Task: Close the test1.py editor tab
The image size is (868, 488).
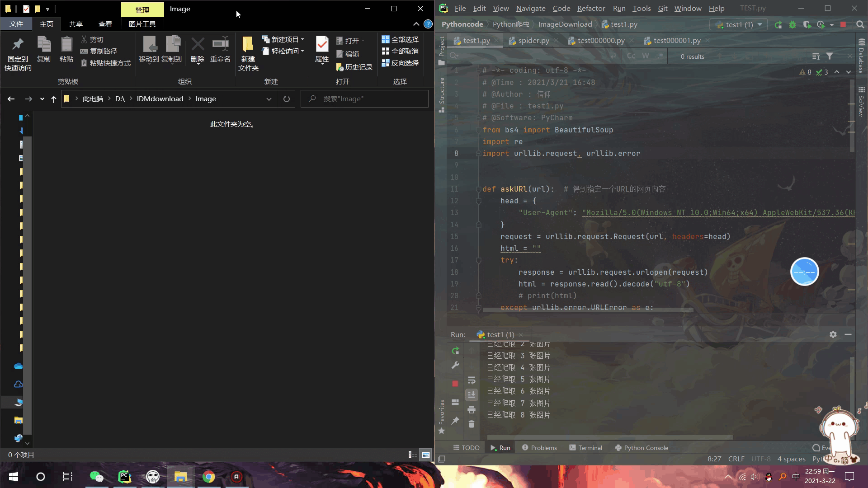Action: (x=496, y=41)
